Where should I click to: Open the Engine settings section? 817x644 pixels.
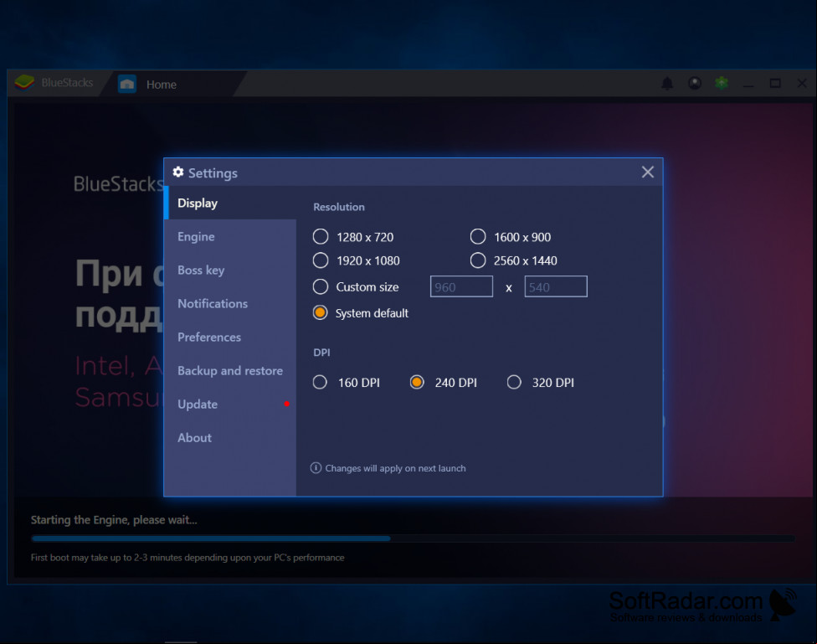pyautogui.click(x=230, y=236)
